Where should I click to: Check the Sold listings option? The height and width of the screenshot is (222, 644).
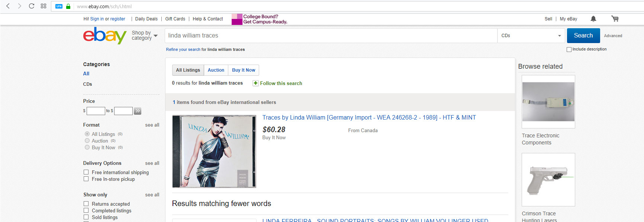click(x=86, y=217)
